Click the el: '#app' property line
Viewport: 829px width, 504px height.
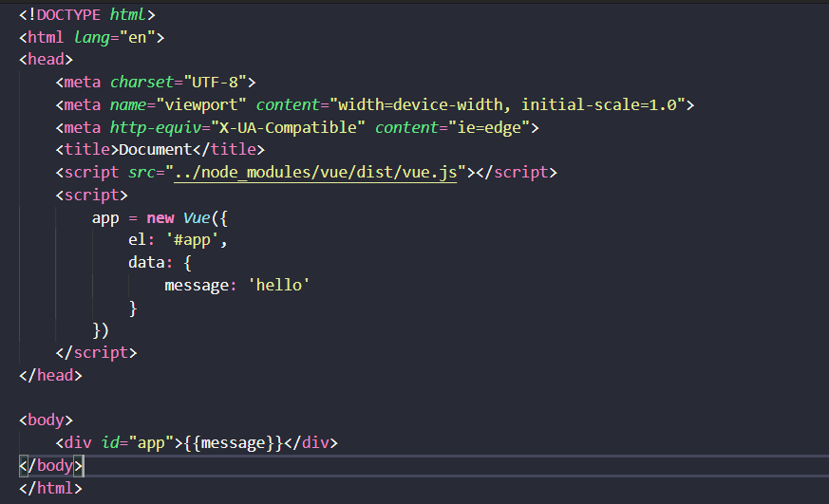[178, 240]
